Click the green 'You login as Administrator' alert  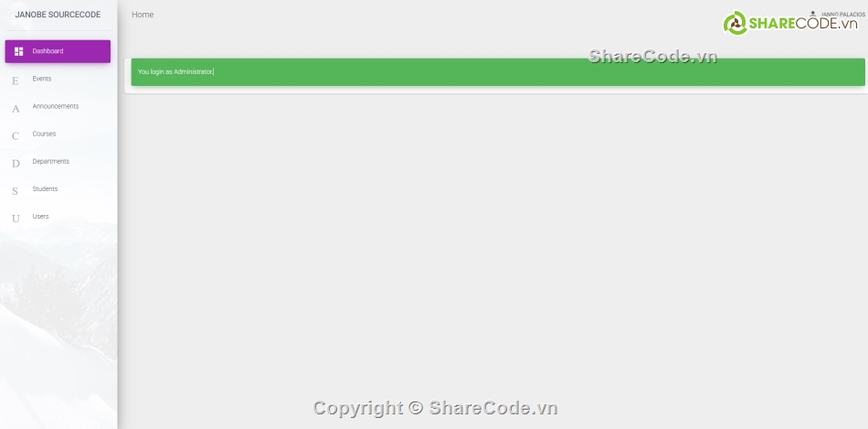click(497, 71)
